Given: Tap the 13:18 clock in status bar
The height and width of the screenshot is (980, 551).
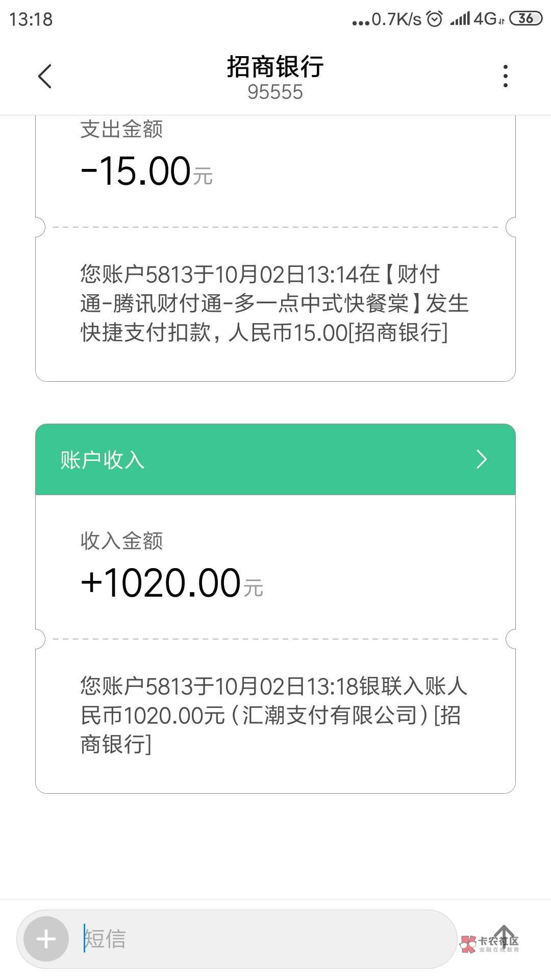Looking at the screenshot, I should (31, 19).
